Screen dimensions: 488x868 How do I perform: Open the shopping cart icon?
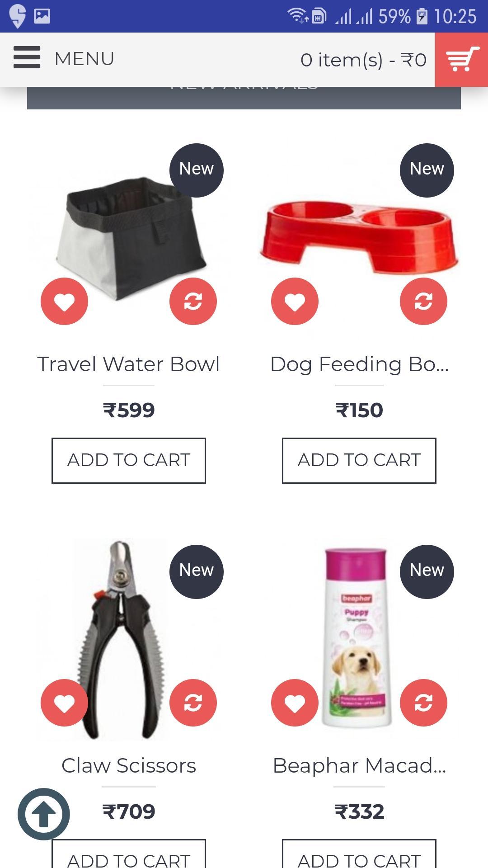click(x=461, y=59)
